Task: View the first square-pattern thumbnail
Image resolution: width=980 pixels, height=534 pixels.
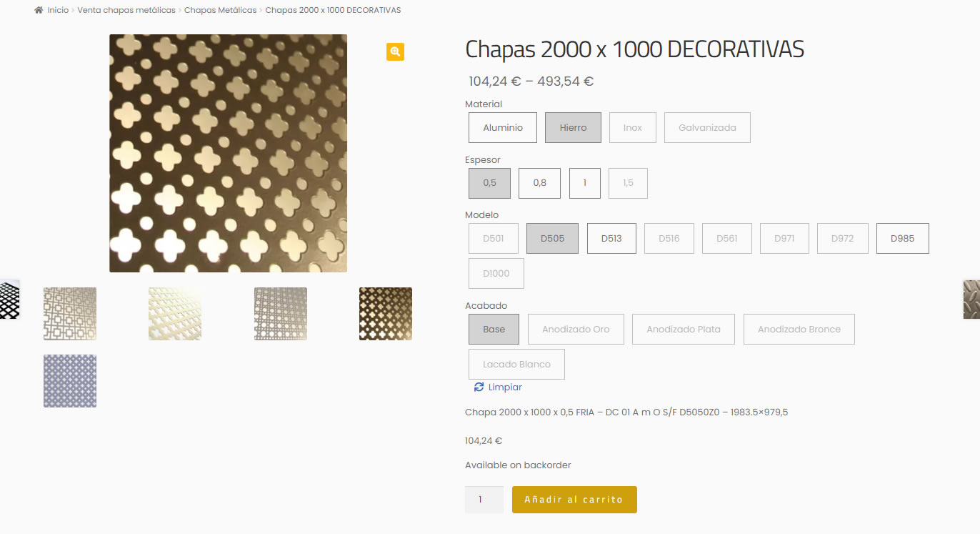Action: [x=70, y=314]
